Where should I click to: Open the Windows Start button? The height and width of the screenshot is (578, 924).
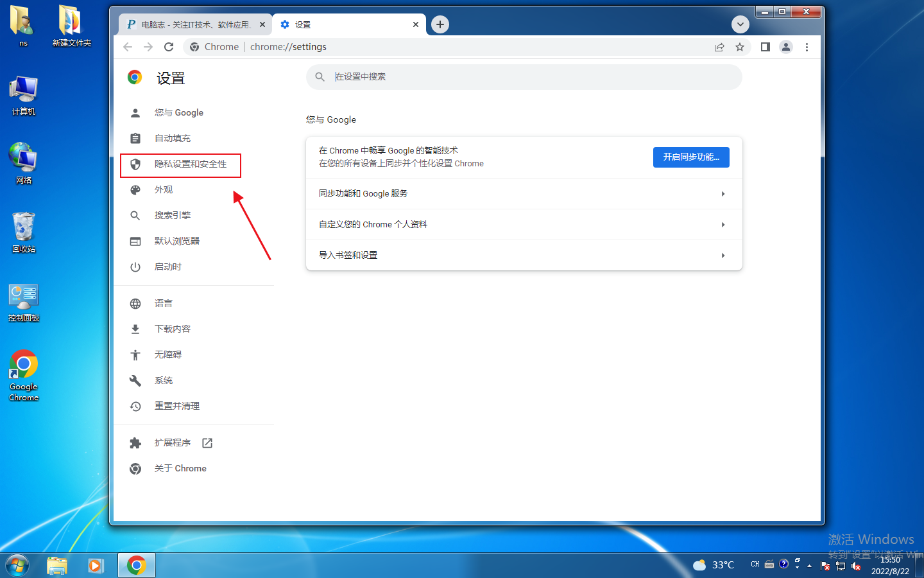(x=17, y=565)
